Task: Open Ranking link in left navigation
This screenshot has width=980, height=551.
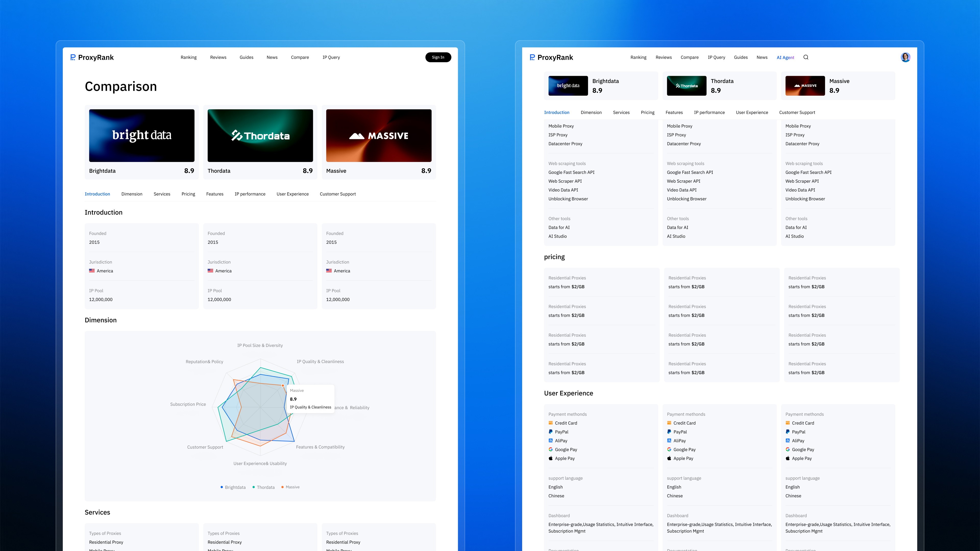Action: [188, 57]
